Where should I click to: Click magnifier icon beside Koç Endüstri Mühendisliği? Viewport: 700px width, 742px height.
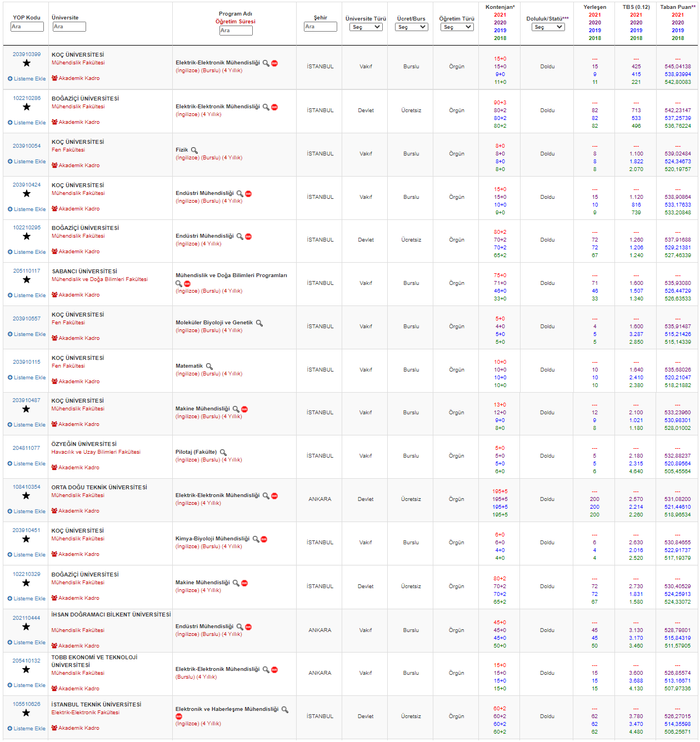click(240, 194)
